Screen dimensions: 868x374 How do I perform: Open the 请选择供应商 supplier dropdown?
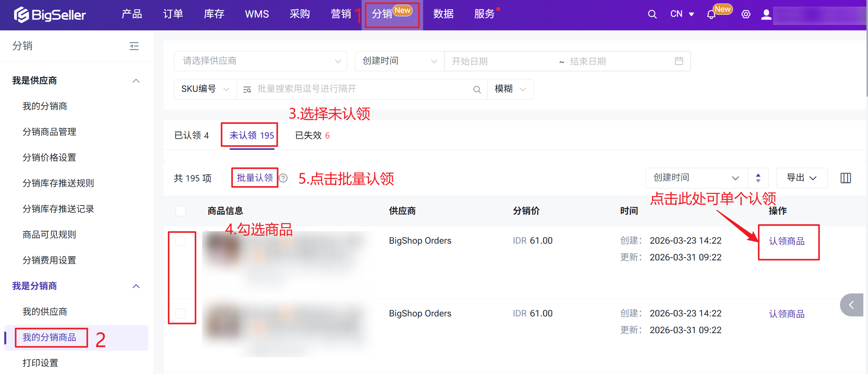[x=260, y=61]
